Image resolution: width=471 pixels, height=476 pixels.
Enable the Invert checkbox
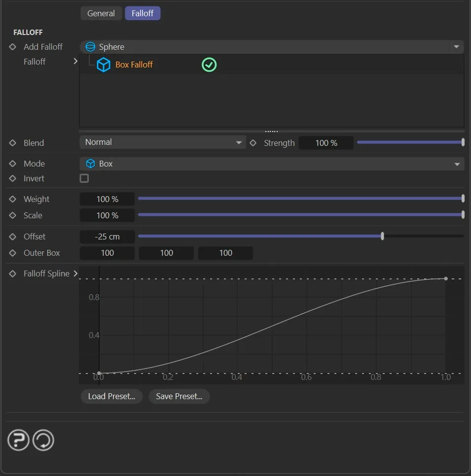[84, 178]
